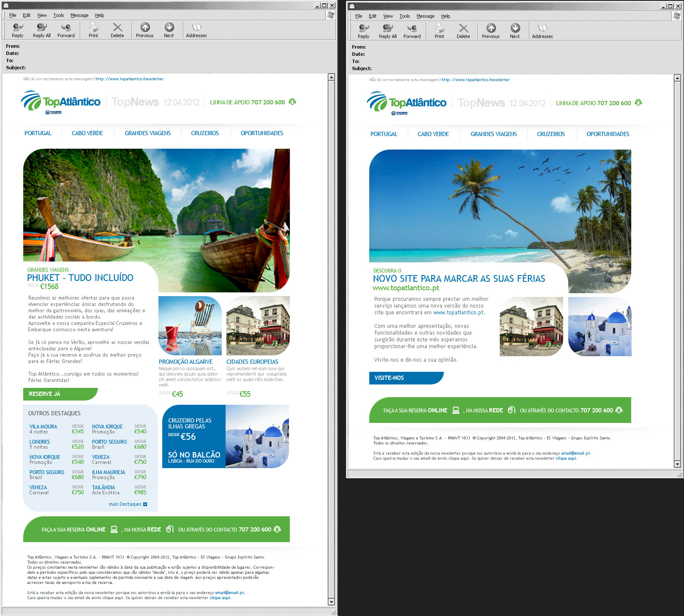
Task: Click the shop icon beside NA NOSSA REDE
Action: tap(170, 529)
